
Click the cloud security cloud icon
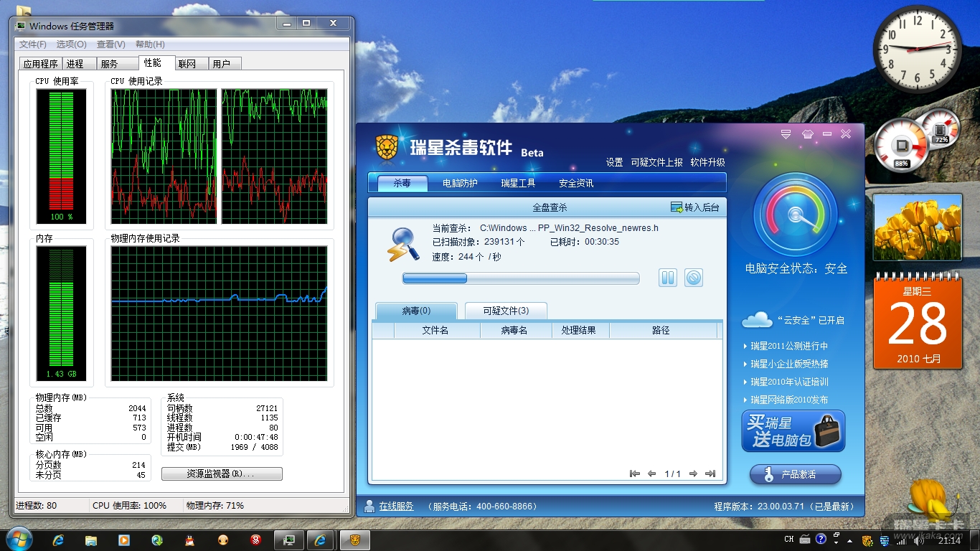pyautogui.click(x=757, y=319)
